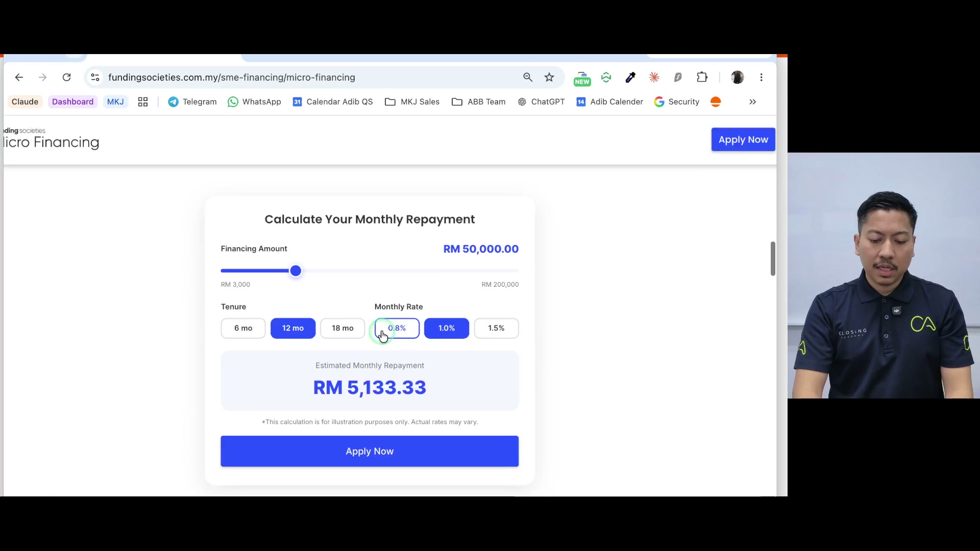Click the grey leaf-shaped extension icon
This screenshot has width=980, height=551.
pyautogui.click(x=678, y=78)
